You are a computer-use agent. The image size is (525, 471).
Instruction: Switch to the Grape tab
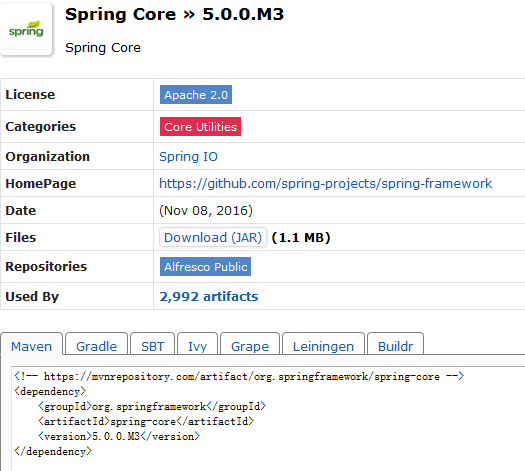coord(250,346)
